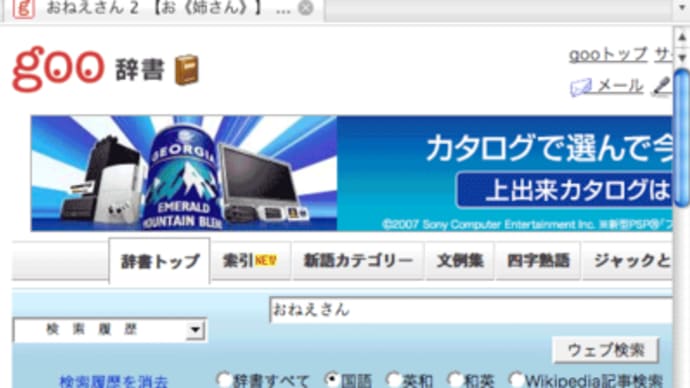Click the blue vertical scrollbar thumb
This screenshot has width=690, height=388.
coord(682,137)
